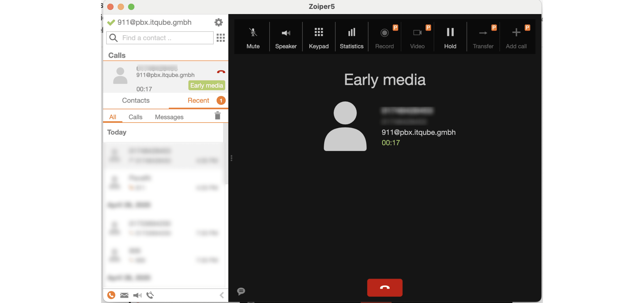Click the green account-registered checkmark
Image resolution: width=644 pixels, height=303 pixels.
(111, 23)
